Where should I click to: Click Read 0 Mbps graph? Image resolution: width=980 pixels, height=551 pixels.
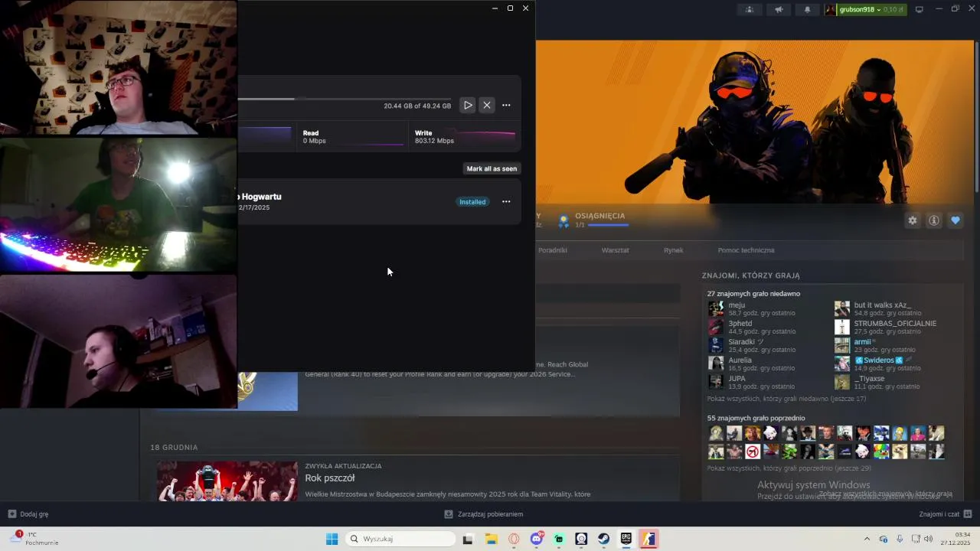tap(352, 137)
